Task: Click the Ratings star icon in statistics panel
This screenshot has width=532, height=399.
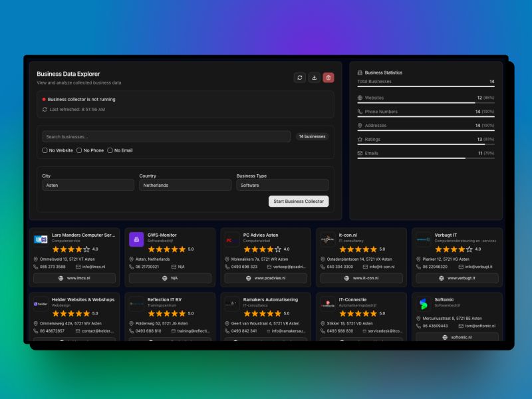Action: [359, 139]
